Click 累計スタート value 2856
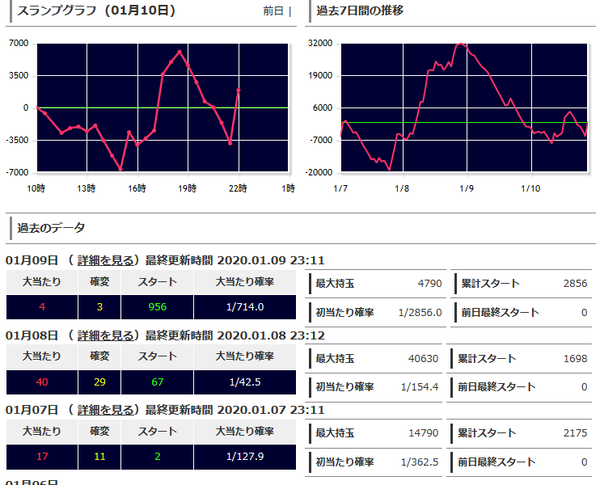Viewport: 600px width, 485px height. click(575, 284)
